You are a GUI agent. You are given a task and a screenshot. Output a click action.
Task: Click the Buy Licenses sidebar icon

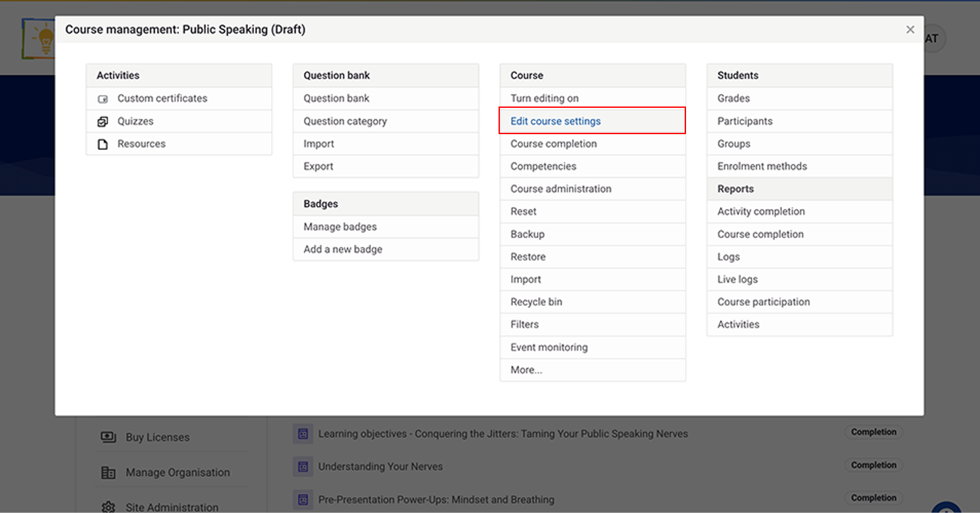coord(109,437)
